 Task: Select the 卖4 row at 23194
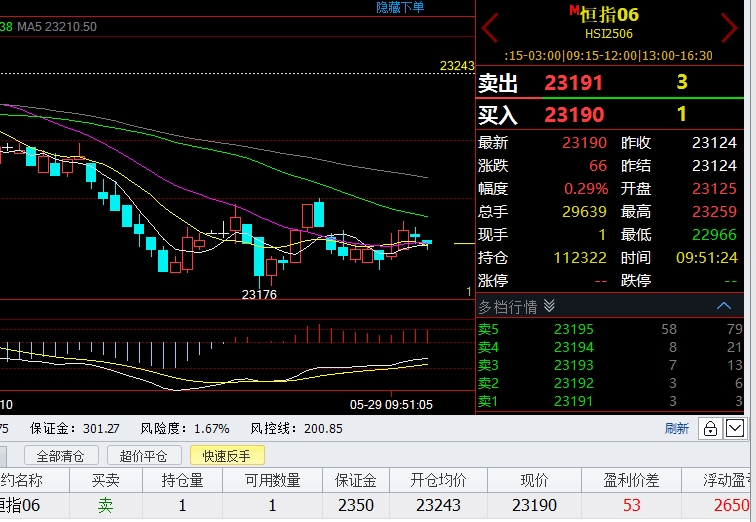610,347
